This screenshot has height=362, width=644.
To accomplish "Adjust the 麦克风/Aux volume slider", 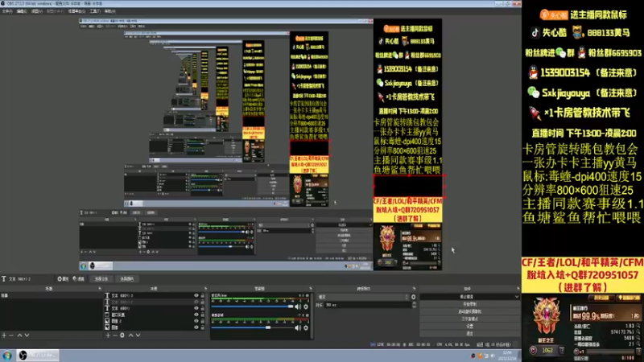I will [253, 306].
